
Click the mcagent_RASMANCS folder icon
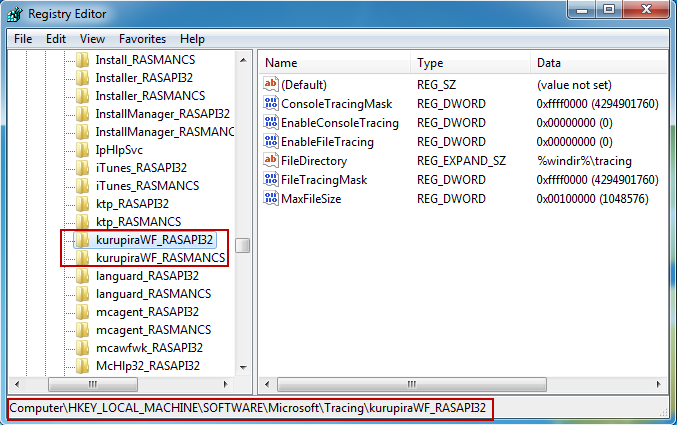coord(82,330)
